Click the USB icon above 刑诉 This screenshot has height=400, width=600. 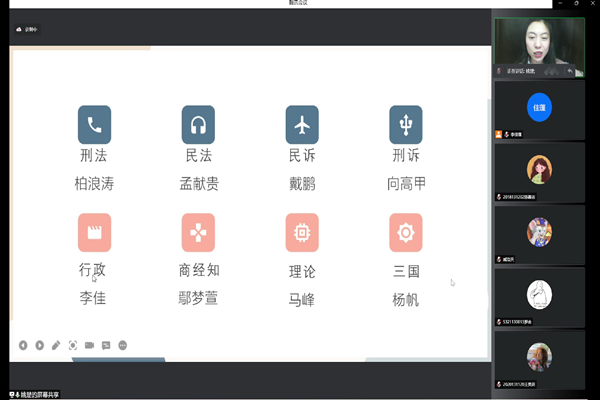405,125
